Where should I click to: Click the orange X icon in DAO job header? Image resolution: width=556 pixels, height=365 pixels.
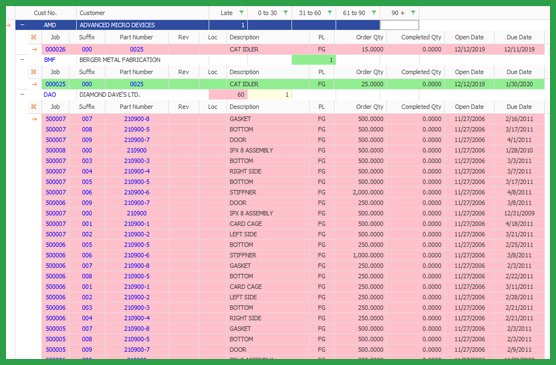pyautogui.click(x=34, y=107)
